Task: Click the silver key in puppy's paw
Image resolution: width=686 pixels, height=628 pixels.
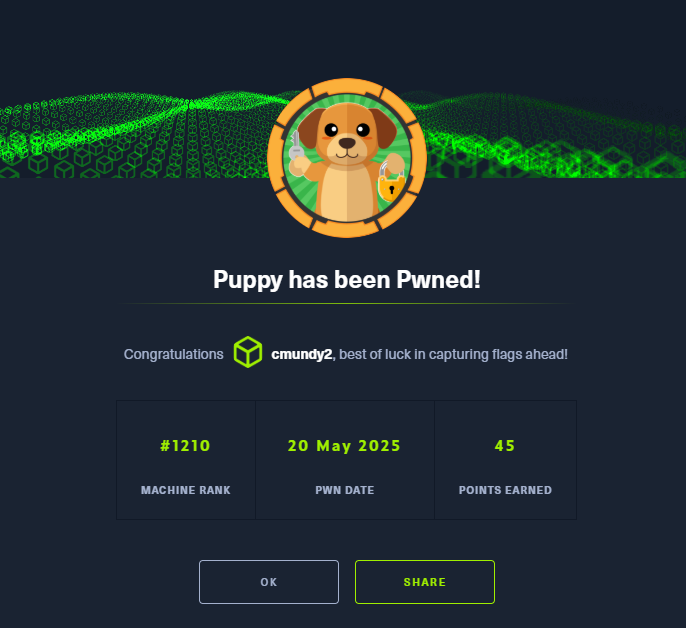Action: (x=296, y=145)
